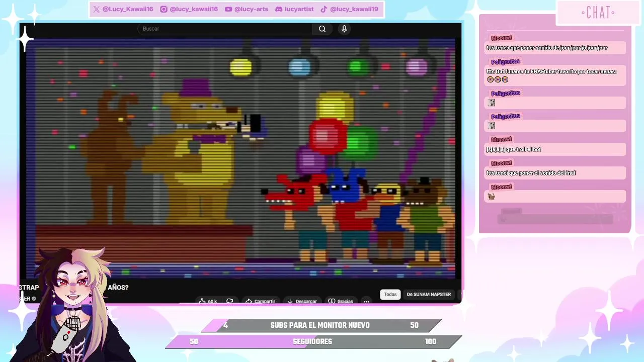Click the TikTok handle @lucy_kawaii19
The height and width of the screenshot is (362, 644).
click(354, 9)
